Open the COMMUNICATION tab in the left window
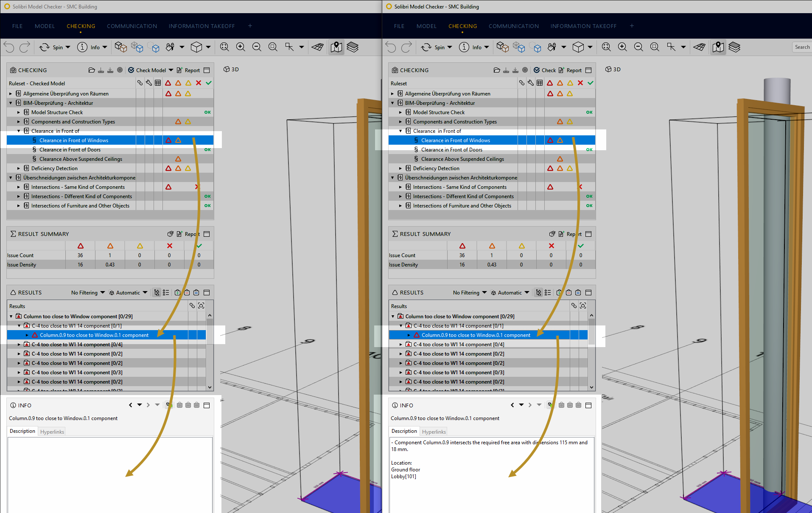 click(x=132, y=26)
